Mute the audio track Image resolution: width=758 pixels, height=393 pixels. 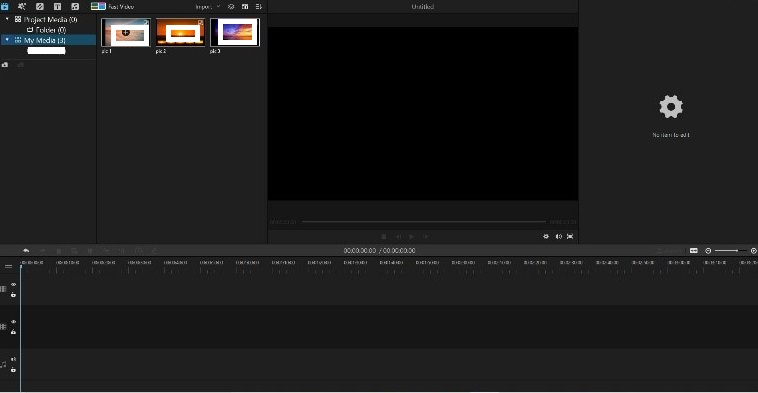click(14, 359)
